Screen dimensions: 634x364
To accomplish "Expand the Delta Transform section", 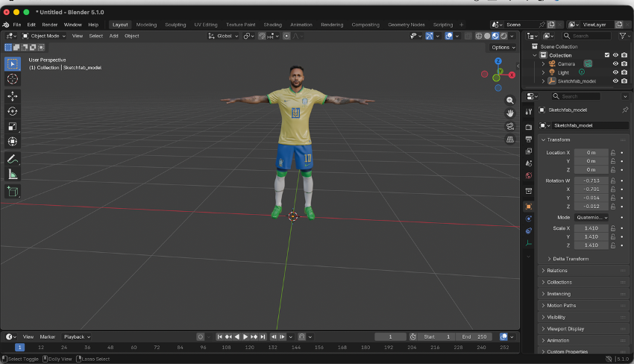I will click(x=570, y=259).
